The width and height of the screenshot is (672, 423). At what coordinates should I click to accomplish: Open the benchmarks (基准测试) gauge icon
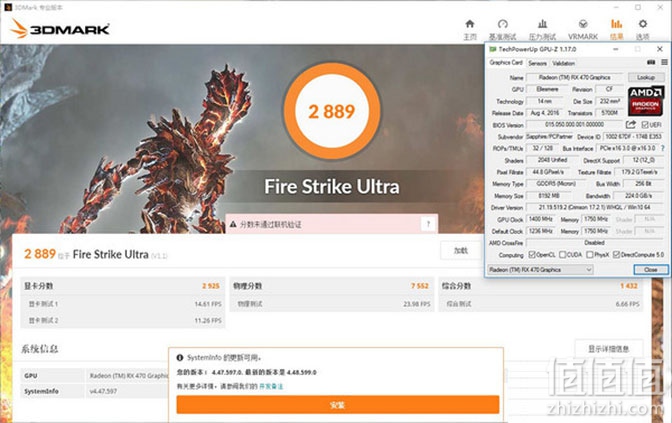pos(503,24)
